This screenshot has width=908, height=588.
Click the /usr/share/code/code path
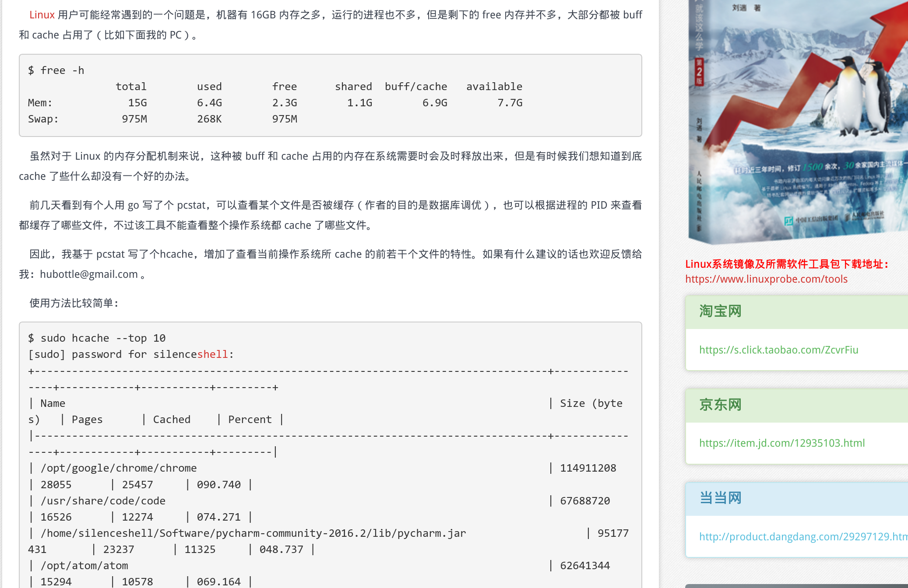pos(103,501)
